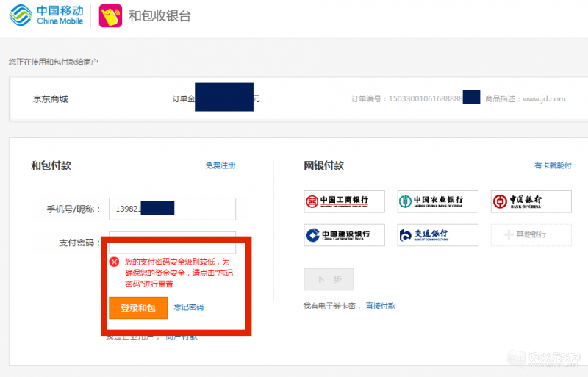Viewport: 588px width, 377px height.
Task: Click the 和包 wallet pink logo icon
Action: click(x=110, y=15)
